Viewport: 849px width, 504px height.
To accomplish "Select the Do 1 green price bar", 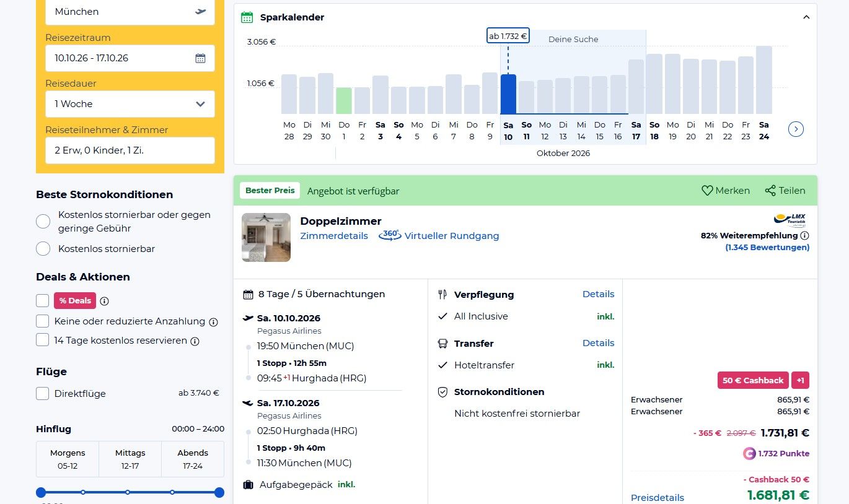I will (344, 101).
